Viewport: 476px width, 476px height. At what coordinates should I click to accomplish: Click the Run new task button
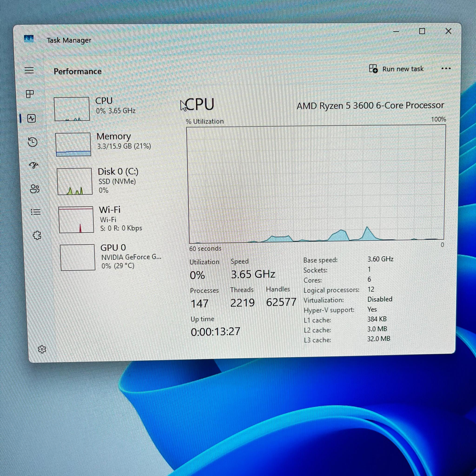pos(396,69)
